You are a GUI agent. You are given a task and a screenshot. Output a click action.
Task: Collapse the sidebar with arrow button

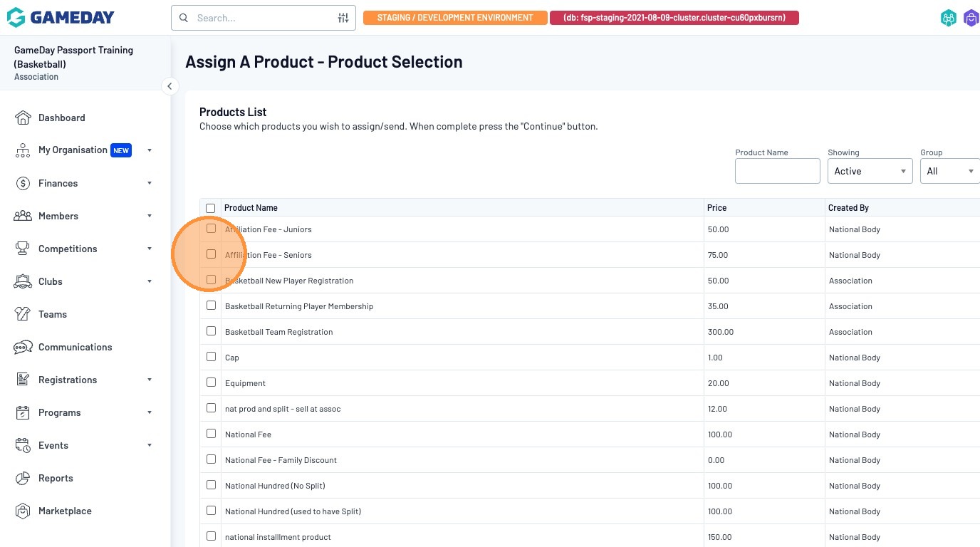click(x=170, y=86)
